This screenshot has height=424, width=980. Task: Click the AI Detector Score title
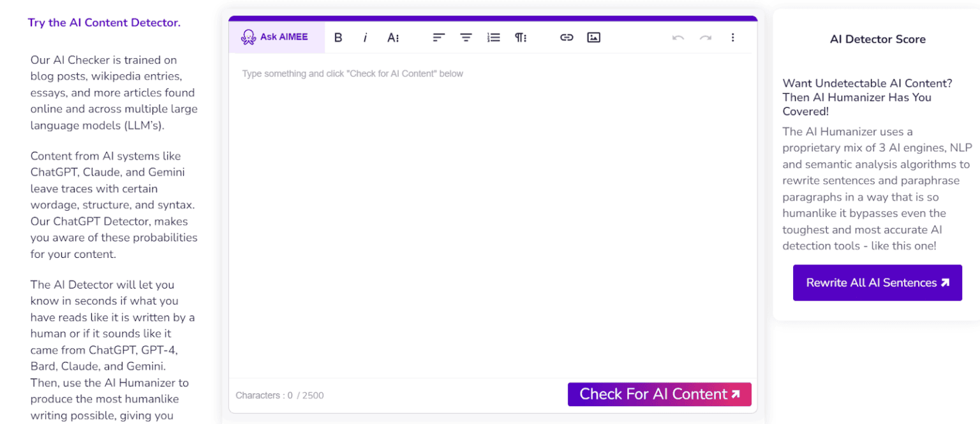pyautogui.click(x=877, y=39)
